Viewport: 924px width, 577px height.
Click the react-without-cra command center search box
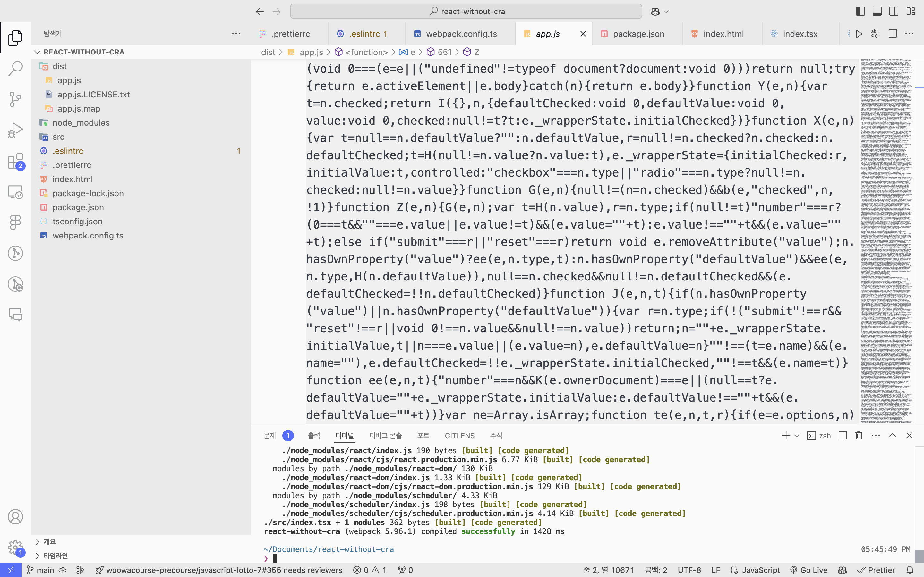coord(466,12)
